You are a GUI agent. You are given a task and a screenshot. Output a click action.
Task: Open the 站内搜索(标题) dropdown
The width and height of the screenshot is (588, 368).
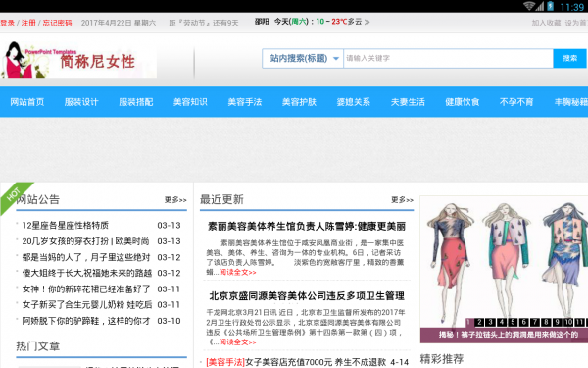coord(303,58)
